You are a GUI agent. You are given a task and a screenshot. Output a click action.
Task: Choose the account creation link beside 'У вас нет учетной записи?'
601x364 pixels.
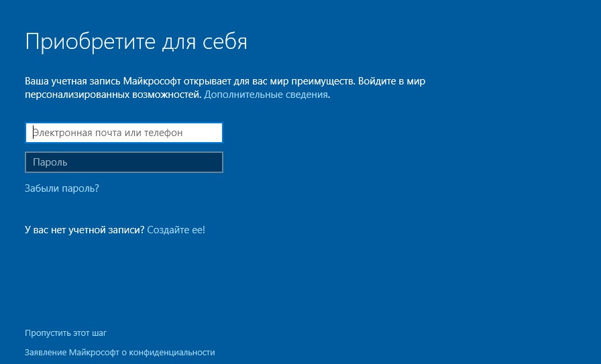(x=176, y=230)
